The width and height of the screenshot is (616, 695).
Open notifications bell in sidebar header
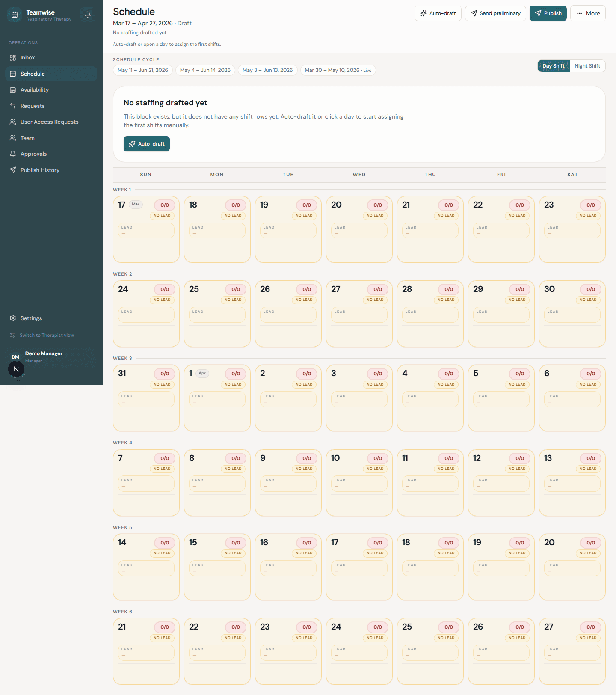(88, 15)
